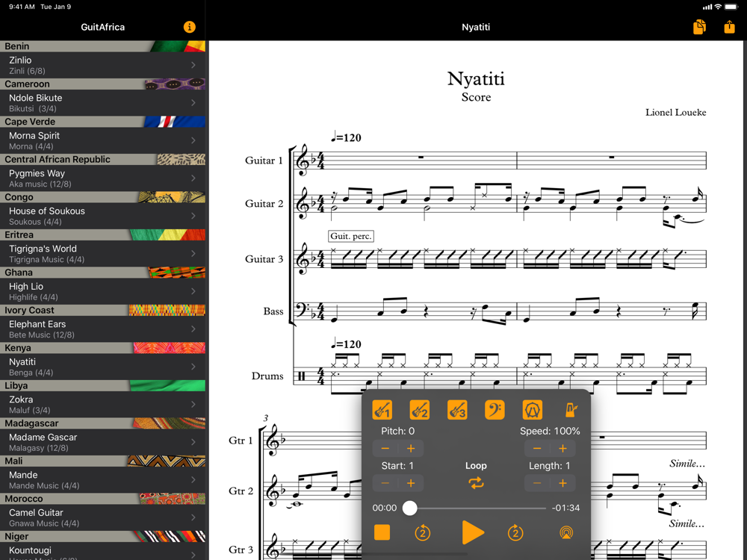This screenshot has width=747, height=560.
Task: Open the copy documents icon
Action: 699,27
